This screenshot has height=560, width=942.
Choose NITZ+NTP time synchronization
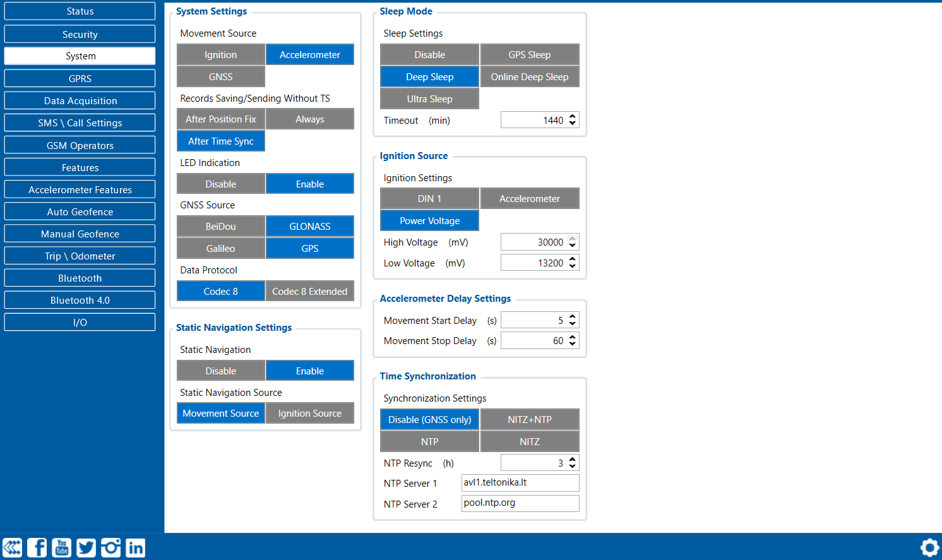pyautogui.click(x=529, y=420)
